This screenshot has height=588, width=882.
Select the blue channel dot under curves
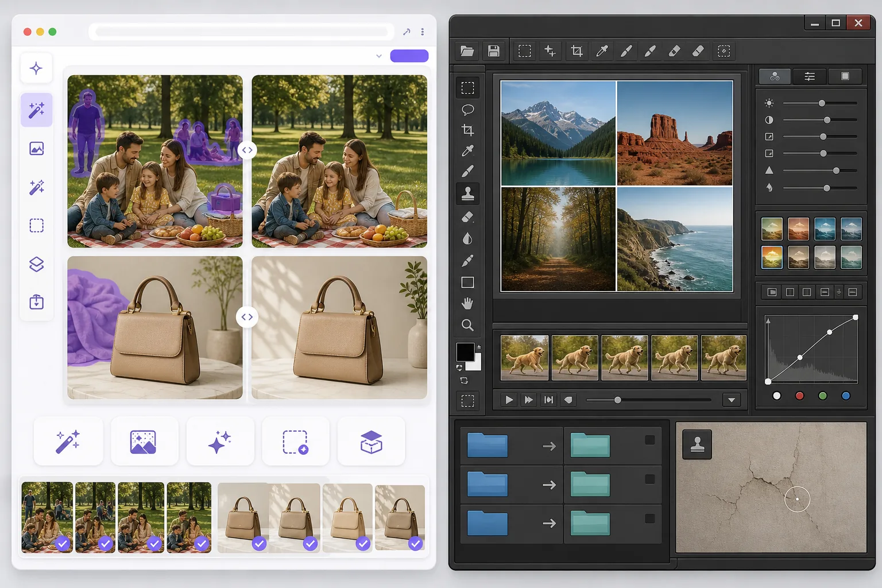click(x=845, y=396)
